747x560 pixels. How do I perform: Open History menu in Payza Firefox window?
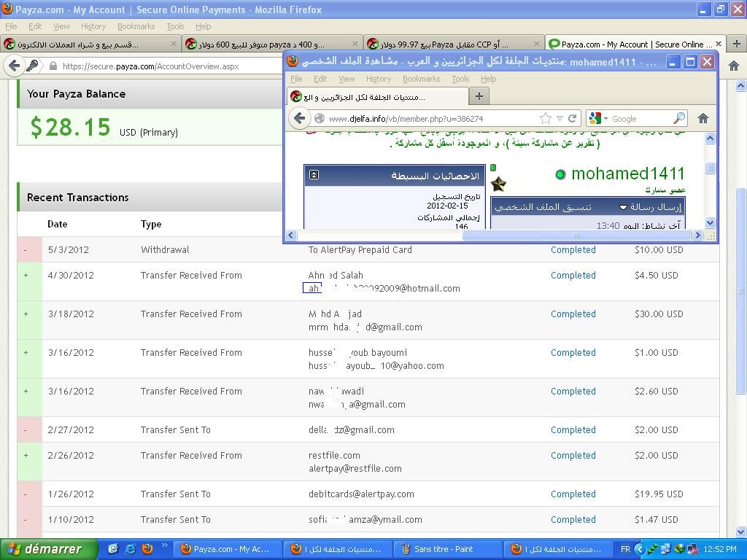(93, 26)
